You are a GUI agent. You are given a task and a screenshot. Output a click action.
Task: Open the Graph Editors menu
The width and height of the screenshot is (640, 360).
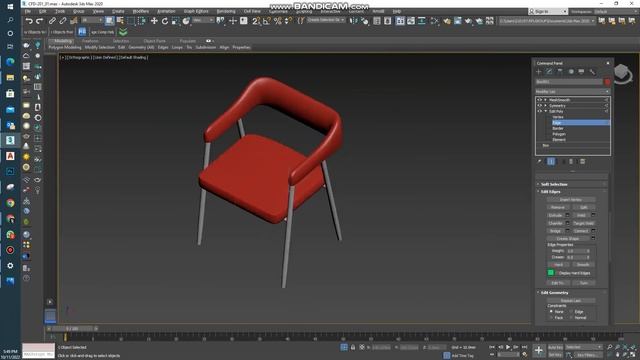(x=196, y=11)
